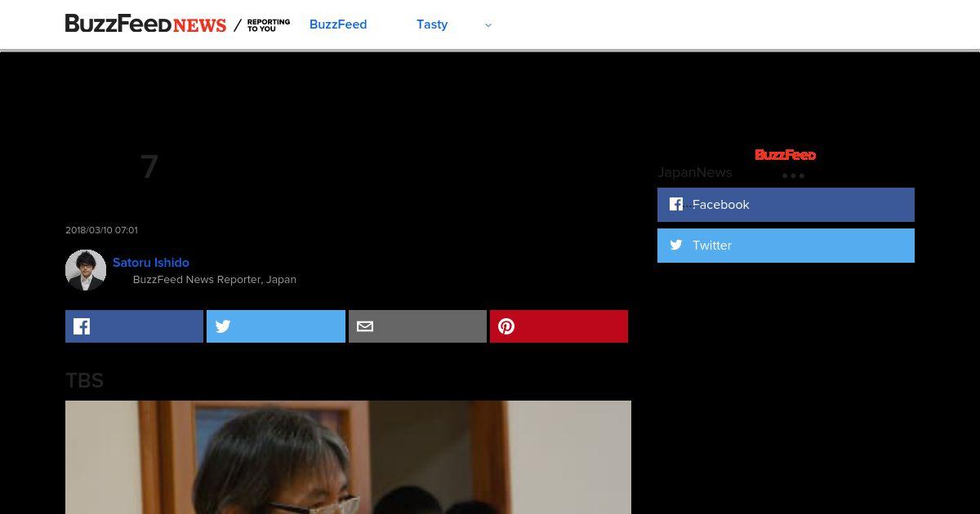Share the article via Facebook icon bar
The width and height of the screenshot is (980, 514).
(134, 326)
